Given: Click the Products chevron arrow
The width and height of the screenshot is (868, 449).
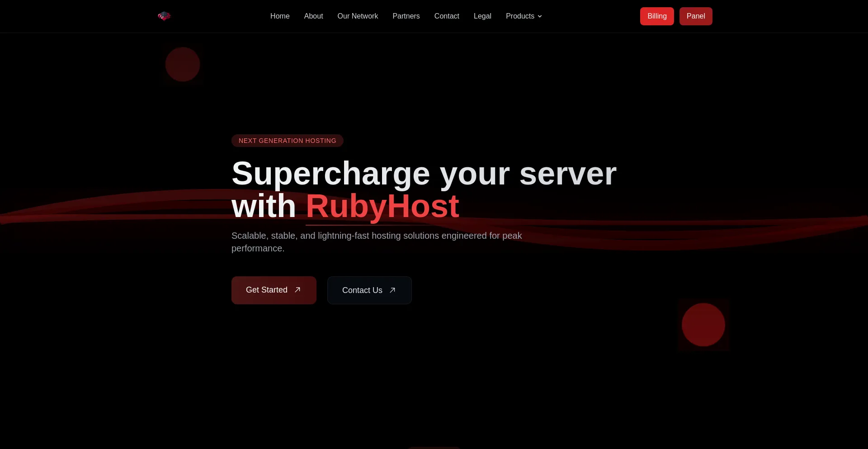Looking at the screenshot, I should (x=540, y=16).
